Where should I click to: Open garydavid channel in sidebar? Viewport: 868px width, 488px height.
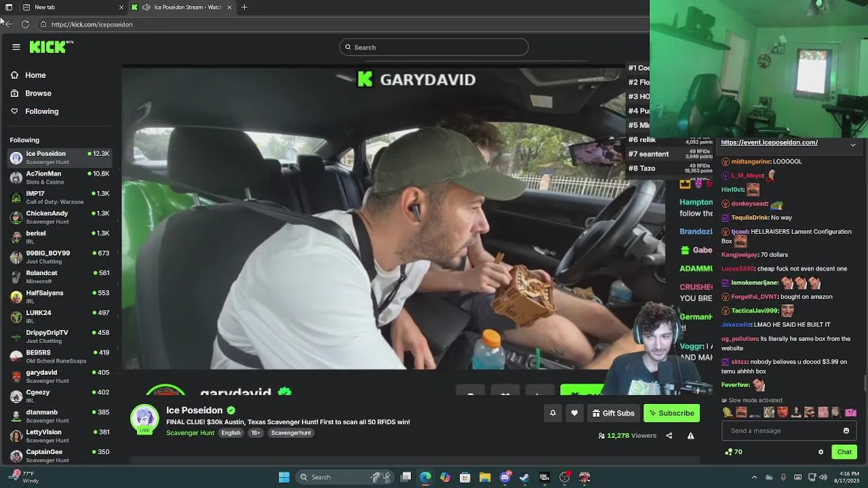[60, 376]
